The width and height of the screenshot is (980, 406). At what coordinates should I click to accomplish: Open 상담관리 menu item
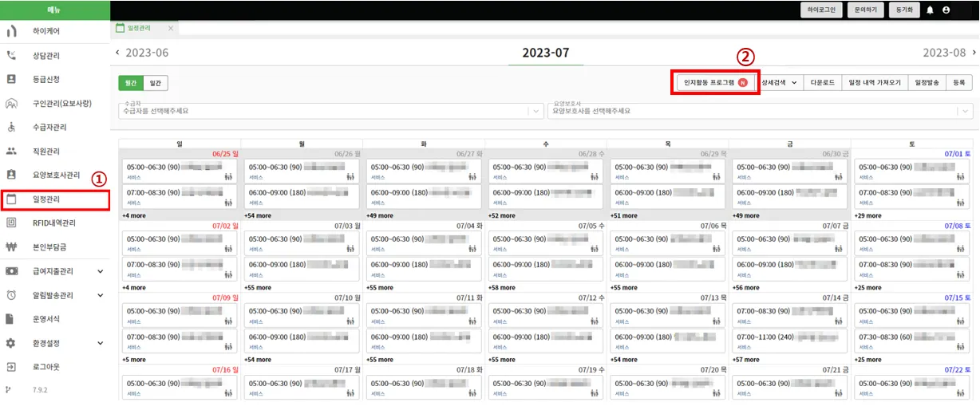click(x=46, y=56)
